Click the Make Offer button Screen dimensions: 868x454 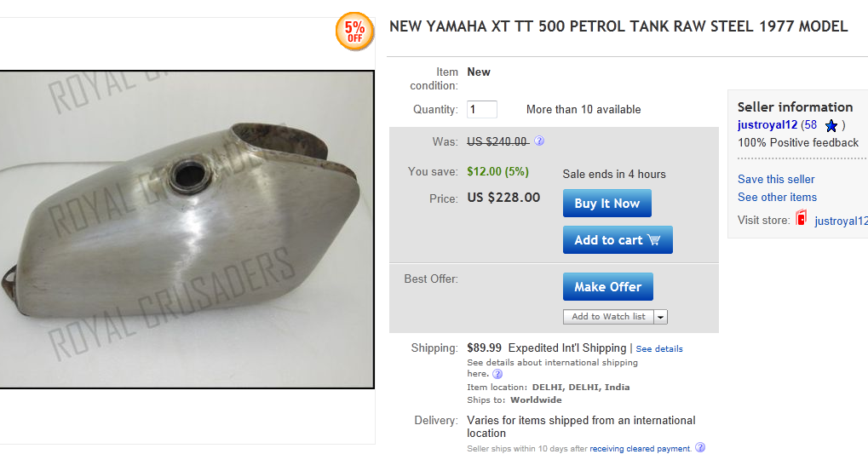607,287
